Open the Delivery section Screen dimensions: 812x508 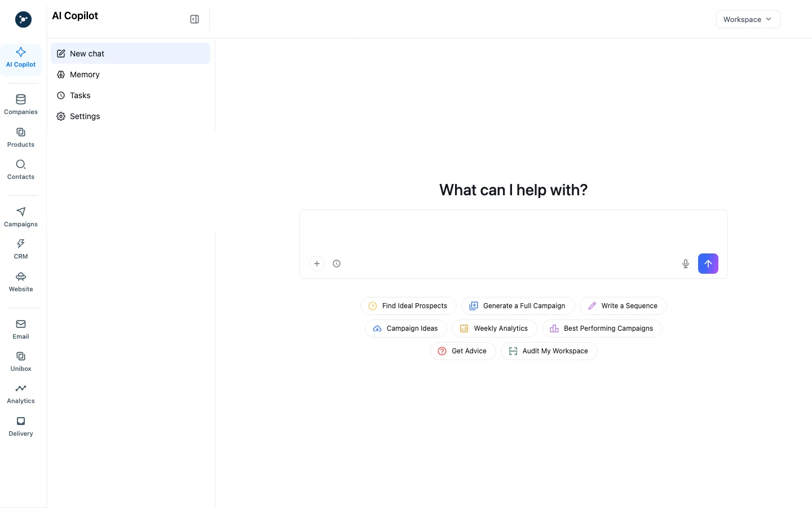21,427
